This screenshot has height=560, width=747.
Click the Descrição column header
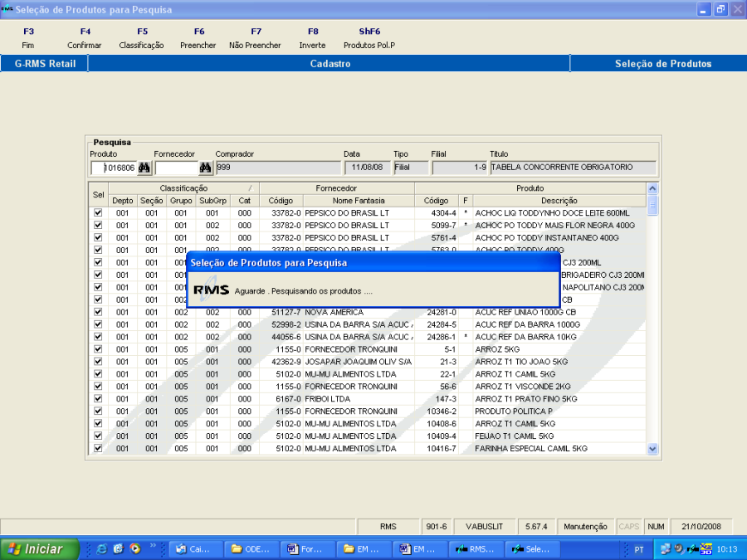point(559,201)
